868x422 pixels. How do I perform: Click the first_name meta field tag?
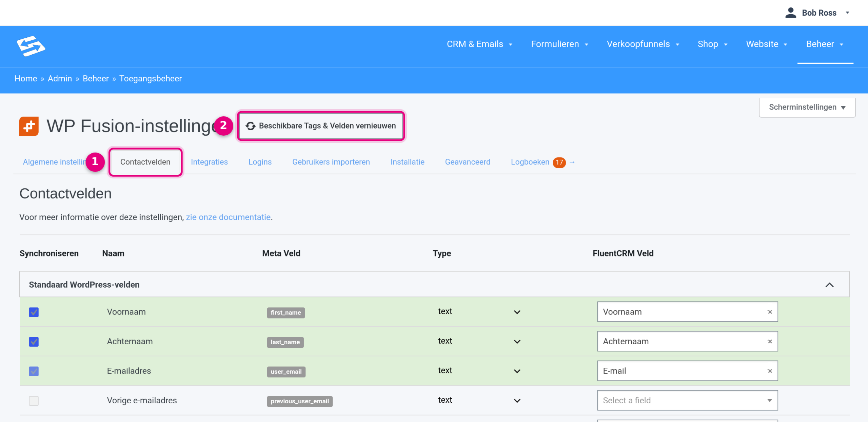286,313
